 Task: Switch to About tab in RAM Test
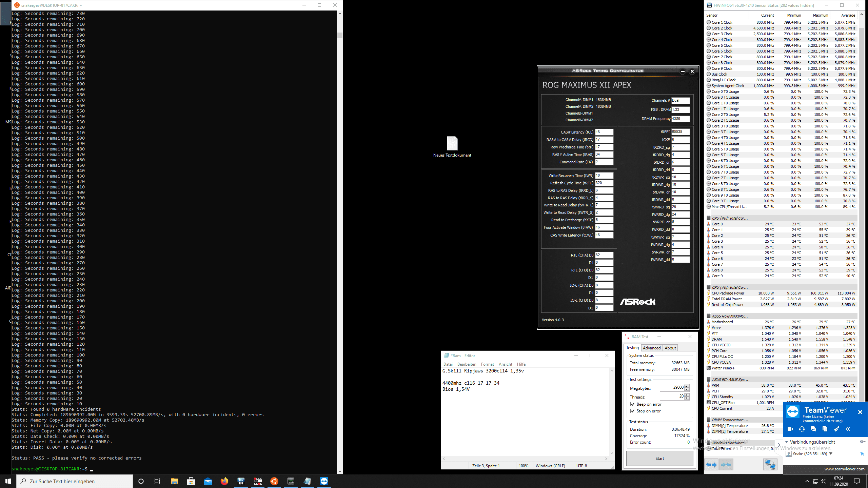point(670,348)
